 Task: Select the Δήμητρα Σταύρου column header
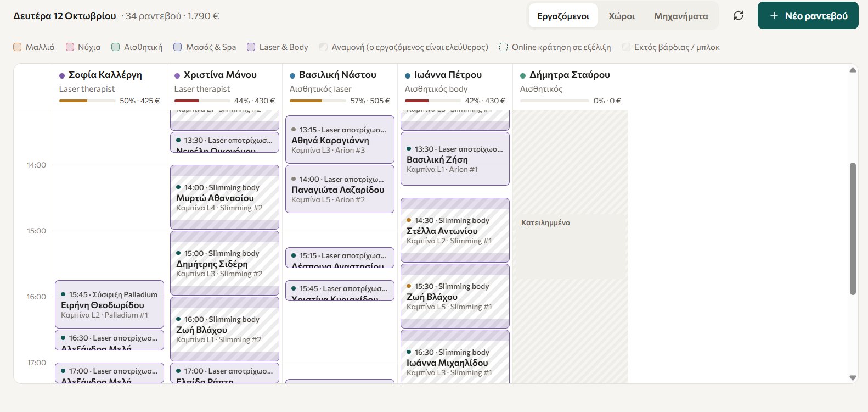pos(571,87)
